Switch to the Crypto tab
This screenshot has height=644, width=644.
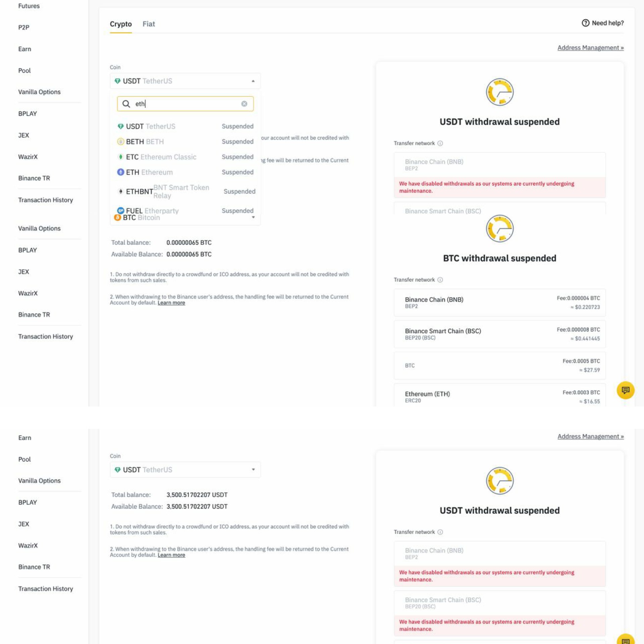(x=121, y=24)
